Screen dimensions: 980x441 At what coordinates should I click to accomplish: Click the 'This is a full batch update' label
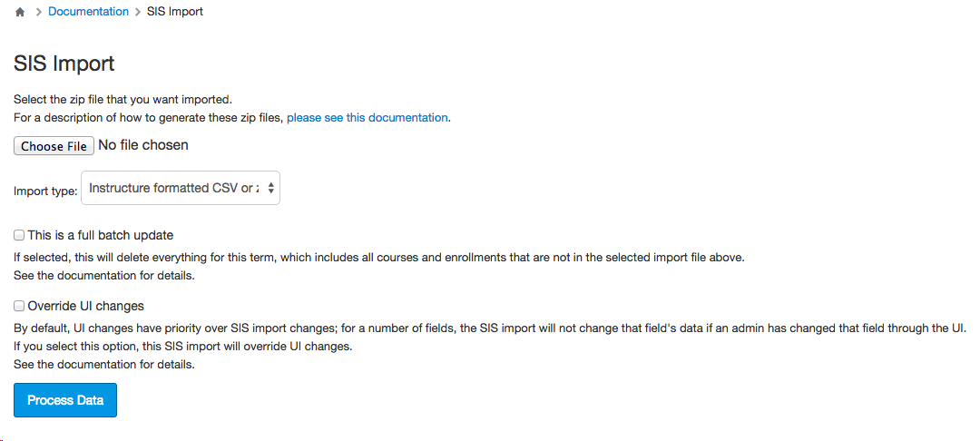(x=101, y=236)
